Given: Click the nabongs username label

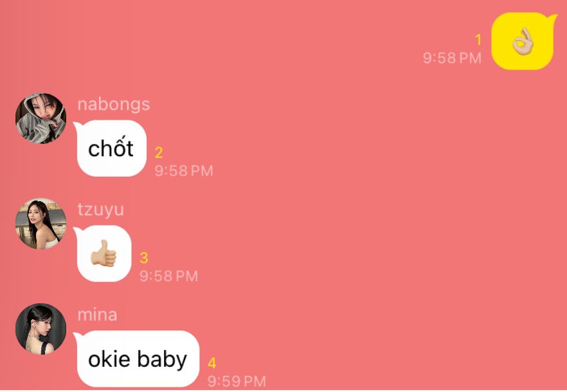Looking at the screenshot, I should click(114, 105).
